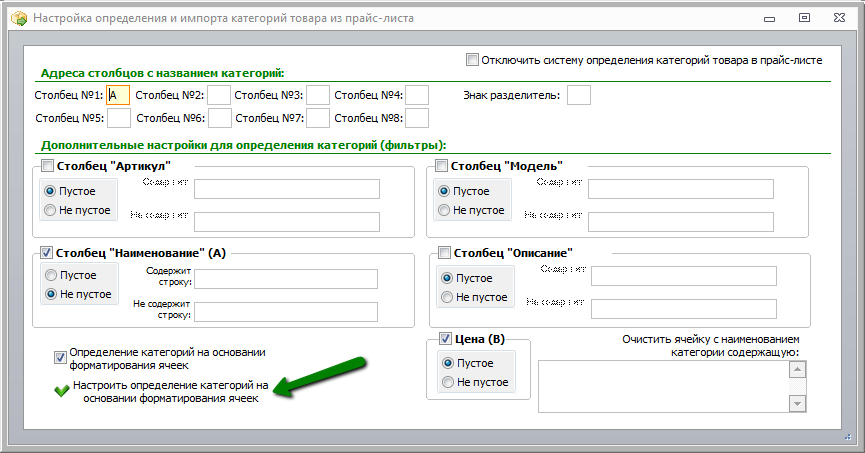Focus the Столбец №5 field

(119, 118)
